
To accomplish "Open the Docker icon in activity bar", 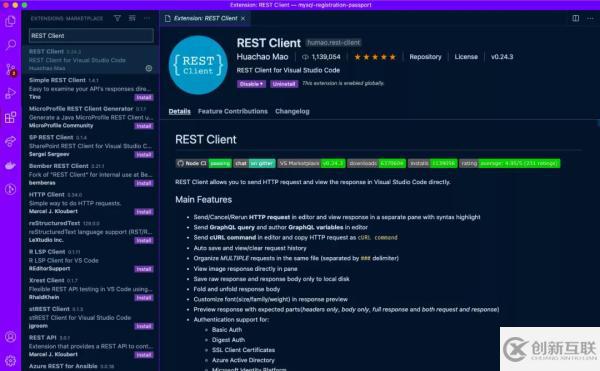I will click(x=10, y=165).
